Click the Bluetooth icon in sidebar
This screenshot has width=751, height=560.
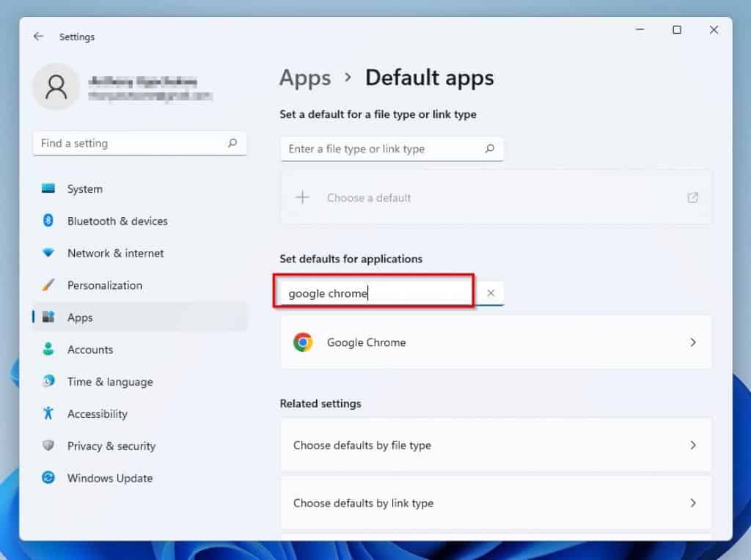pyautogui.click(x=48, y=220)
